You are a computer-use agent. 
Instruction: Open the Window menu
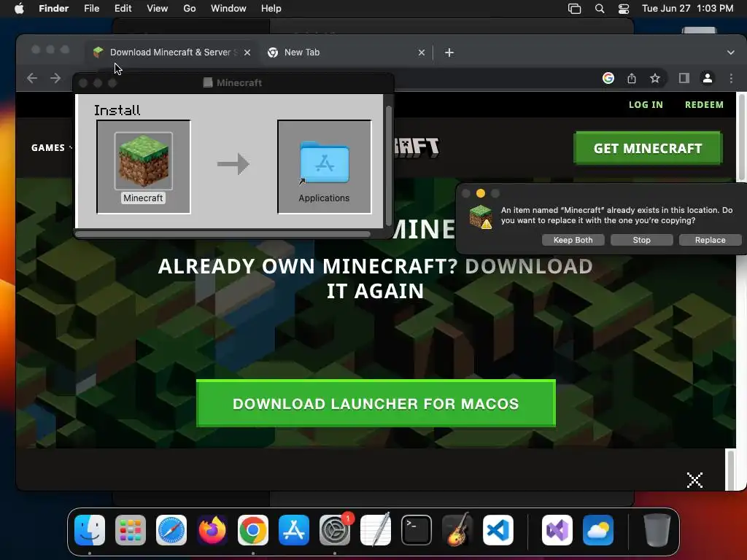tap(228, 9)
